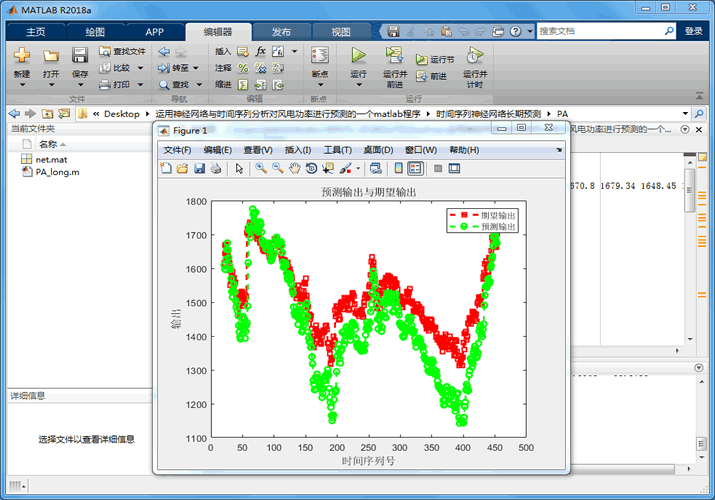
Task: Open 文件(F) menu in Figure 1
Action: coord(177,150)
